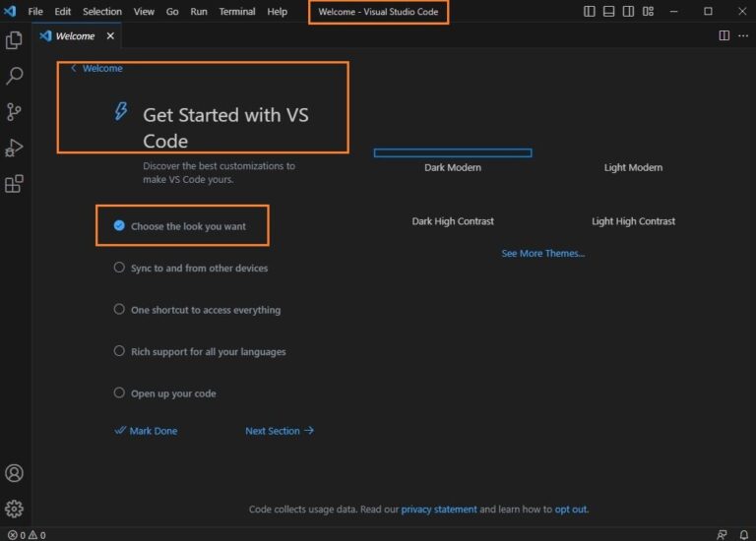Image resolution: width=756 pixels, height=541 pixels.
Task: Open the Accounts menu icon
Action: point(14,473)
